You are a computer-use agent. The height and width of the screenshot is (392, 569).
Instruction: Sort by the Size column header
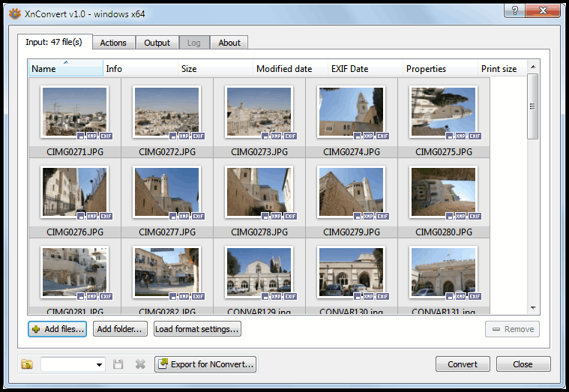[x=216, y=68]
